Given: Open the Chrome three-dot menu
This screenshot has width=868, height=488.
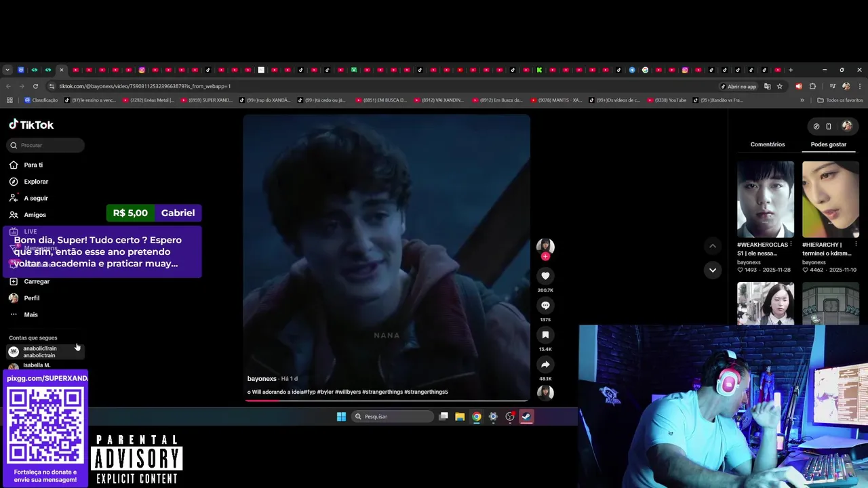Looking at the screenshot, I should coord(859,86).
